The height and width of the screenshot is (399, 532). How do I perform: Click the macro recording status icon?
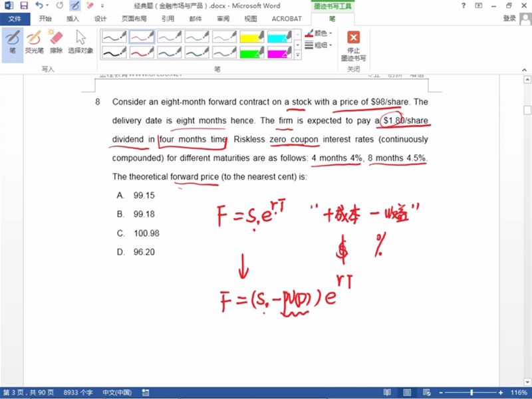click(x=146, y=392)
